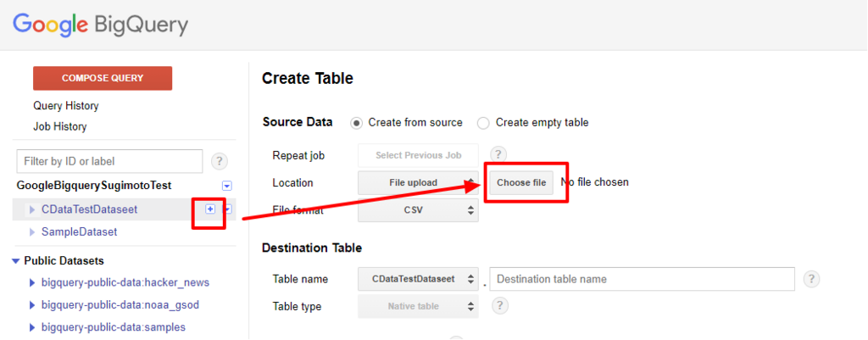Screen dimensions: 868x340
Task: Click the Choose file button
Action: tap(521, 183)
